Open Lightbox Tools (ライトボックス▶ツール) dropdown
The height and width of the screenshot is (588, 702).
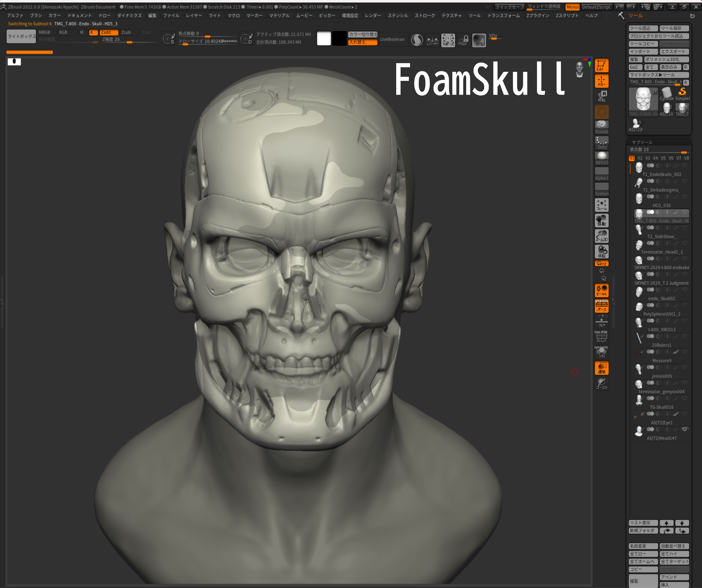tap(658, 75)
